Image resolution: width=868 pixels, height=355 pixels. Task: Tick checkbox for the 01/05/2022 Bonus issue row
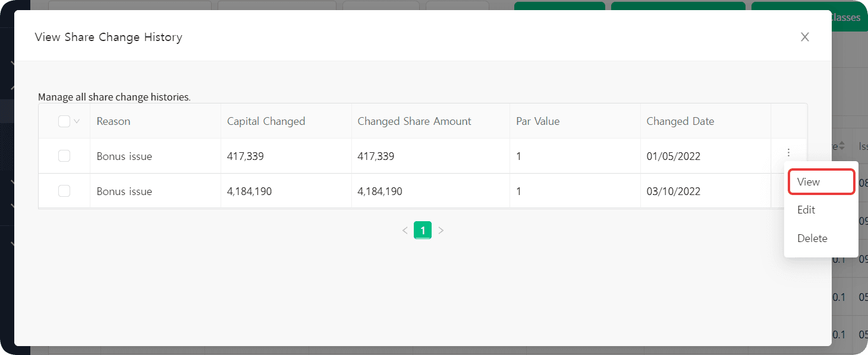pos(64,156)
